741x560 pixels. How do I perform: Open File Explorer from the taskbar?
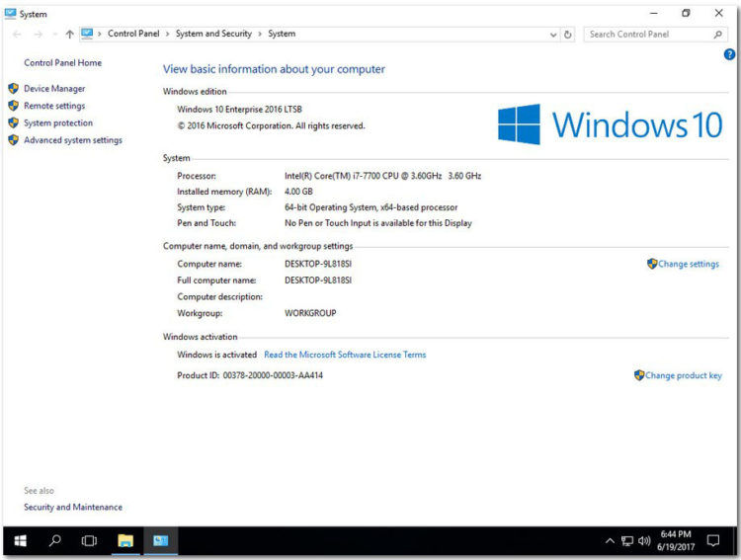(x=125, y=540)
